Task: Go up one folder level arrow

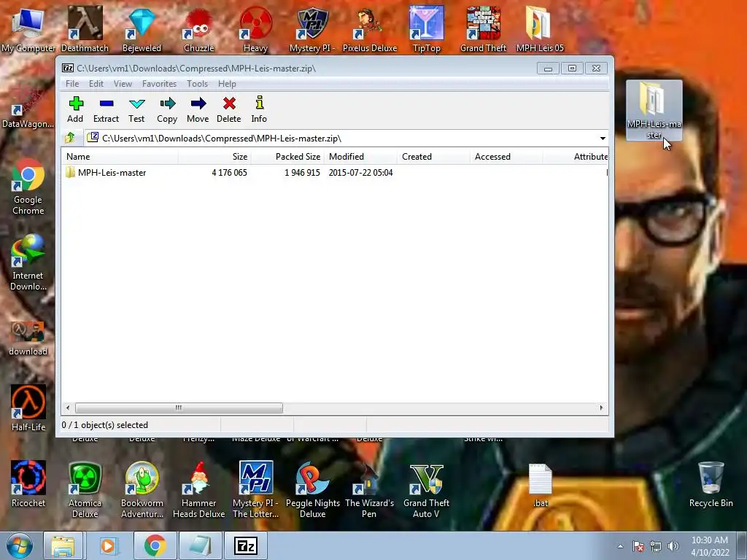Action: 70,138
